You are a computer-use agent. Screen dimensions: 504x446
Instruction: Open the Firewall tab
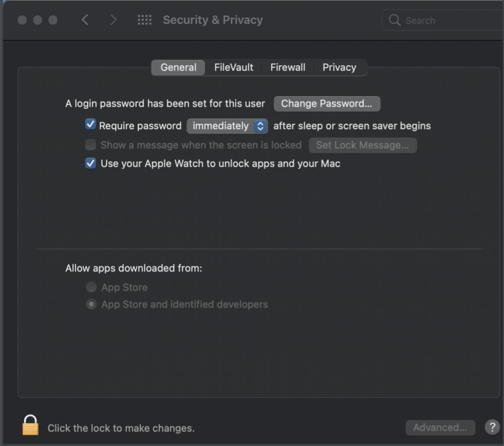click(x=288, y=68)
